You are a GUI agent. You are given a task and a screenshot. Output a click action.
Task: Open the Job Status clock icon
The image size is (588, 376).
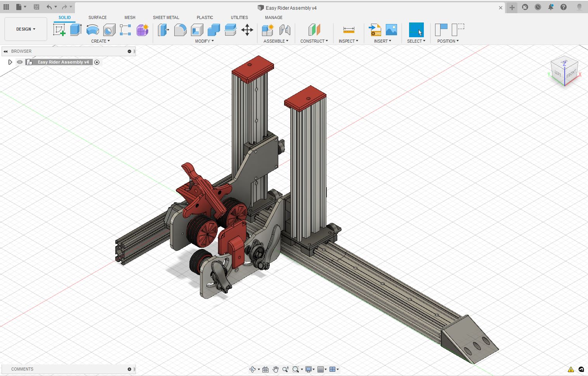[538, 7]
